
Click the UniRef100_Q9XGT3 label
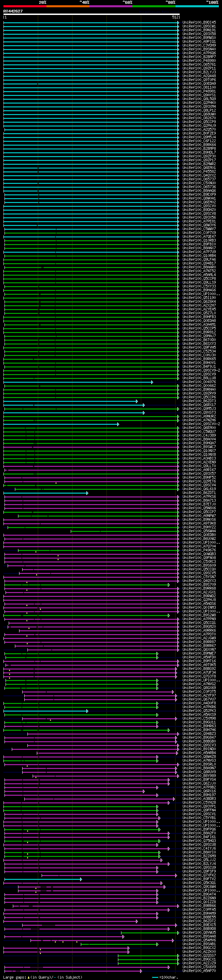(199, 412)
